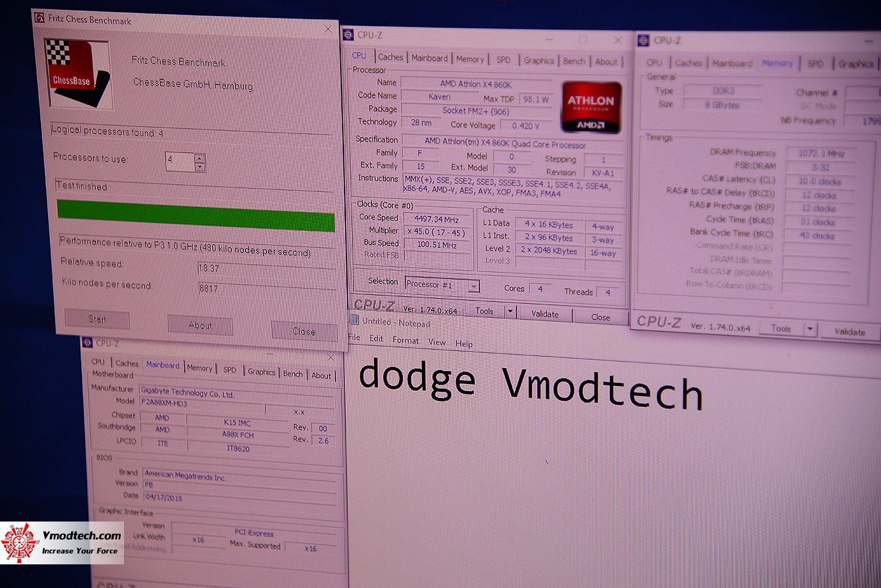Increase Processors to use with the up arrow
The image size is (881, 588).
[x=199, y=158]
